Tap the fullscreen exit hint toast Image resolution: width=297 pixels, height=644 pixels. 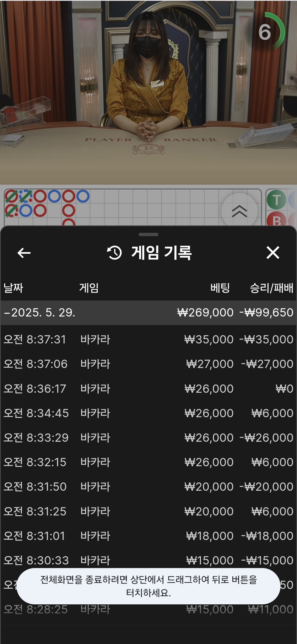coord(148,586)
